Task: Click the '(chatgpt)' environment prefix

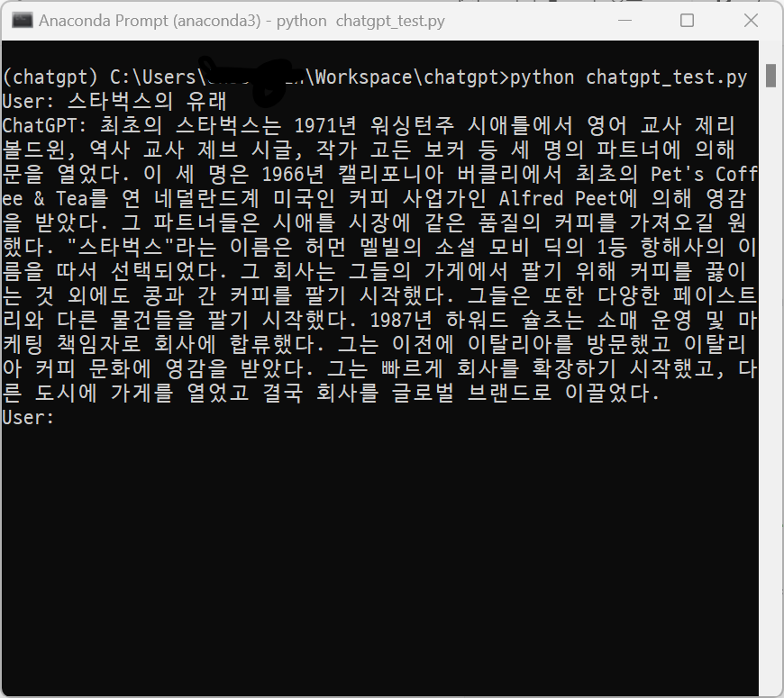Action: (x=50, y=77)
